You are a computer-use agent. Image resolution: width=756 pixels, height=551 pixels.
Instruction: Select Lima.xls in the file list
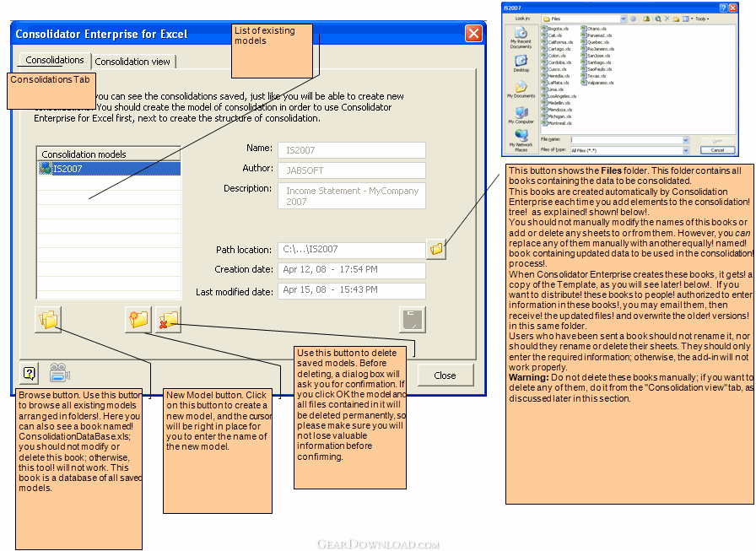pos(553,89)
